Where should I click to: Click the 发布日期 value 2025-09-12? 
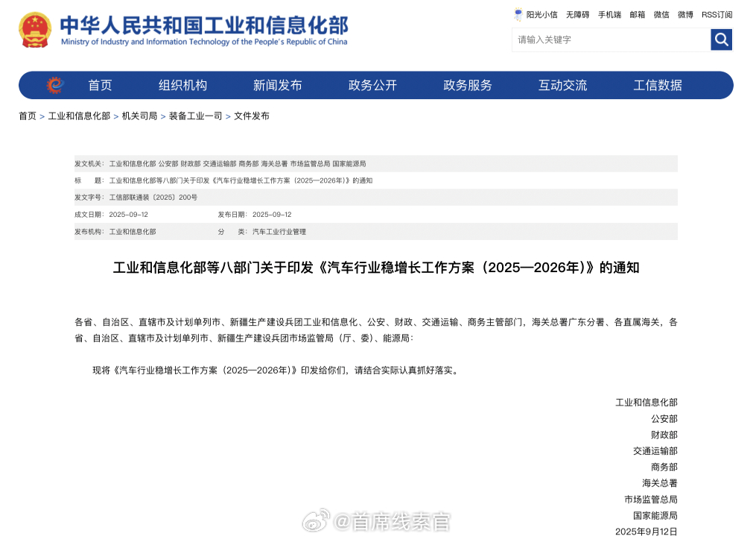272,214
